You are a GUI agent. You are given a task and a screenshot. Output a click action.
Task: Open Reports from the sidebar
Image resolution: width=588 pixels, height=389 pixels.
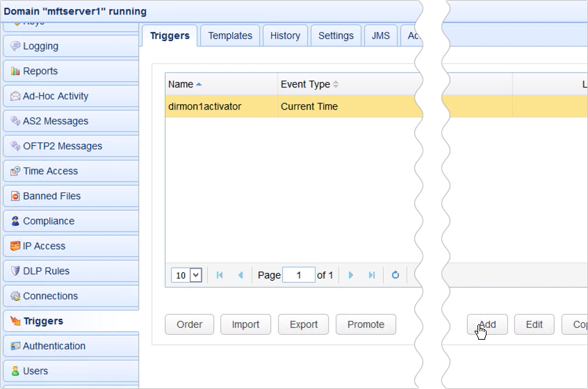click(x=40, y=72)
